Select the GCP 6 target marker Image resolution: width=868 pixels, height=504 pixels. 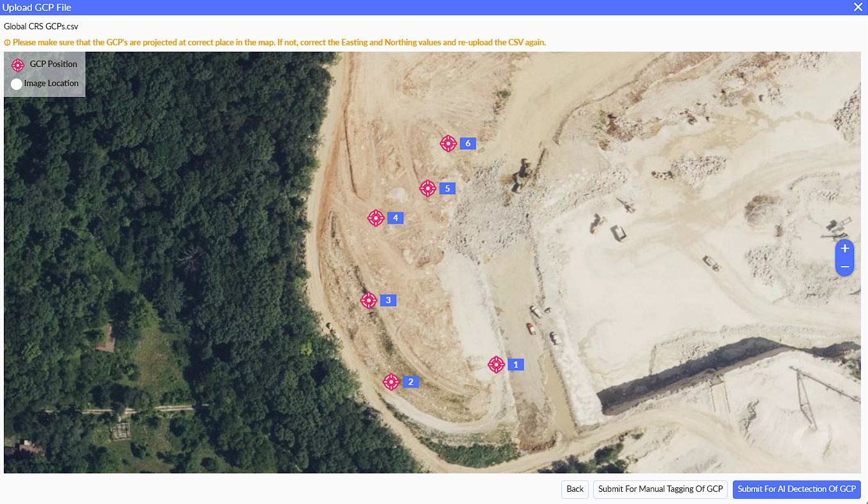pos(448,143)
